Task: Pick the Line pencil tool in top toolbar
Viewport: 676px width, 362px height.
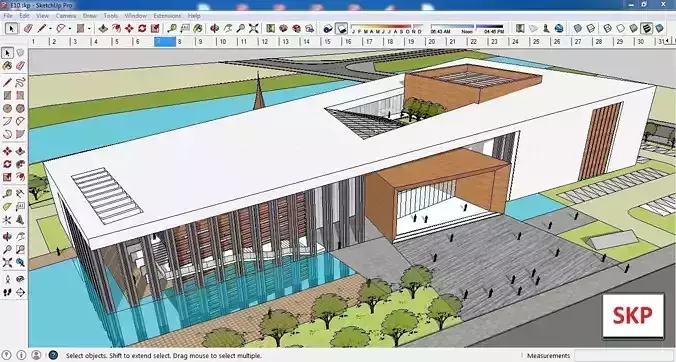Action: tap(42, 28)
